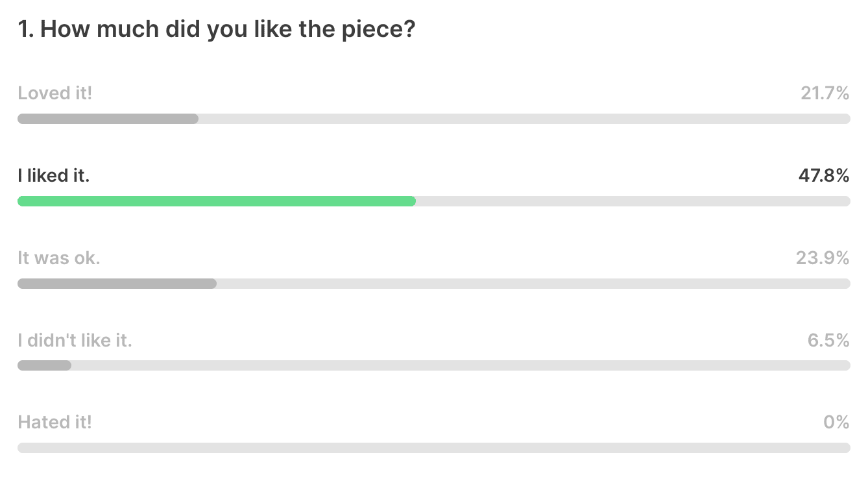The width and height of the screenshot is (868, 479).
Task: Click the unfilled part of 'Loved it!' bar
Action: tap(524, 119)
